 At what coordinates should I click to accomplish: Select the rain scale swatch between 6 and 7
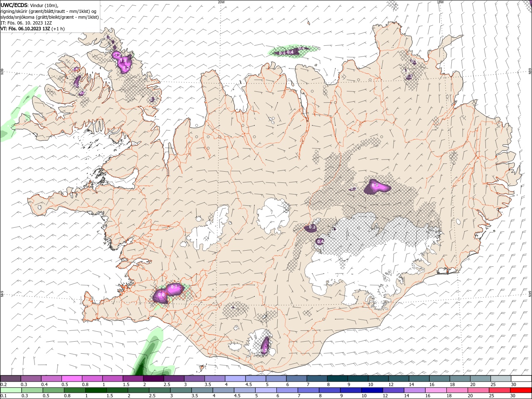287,390
